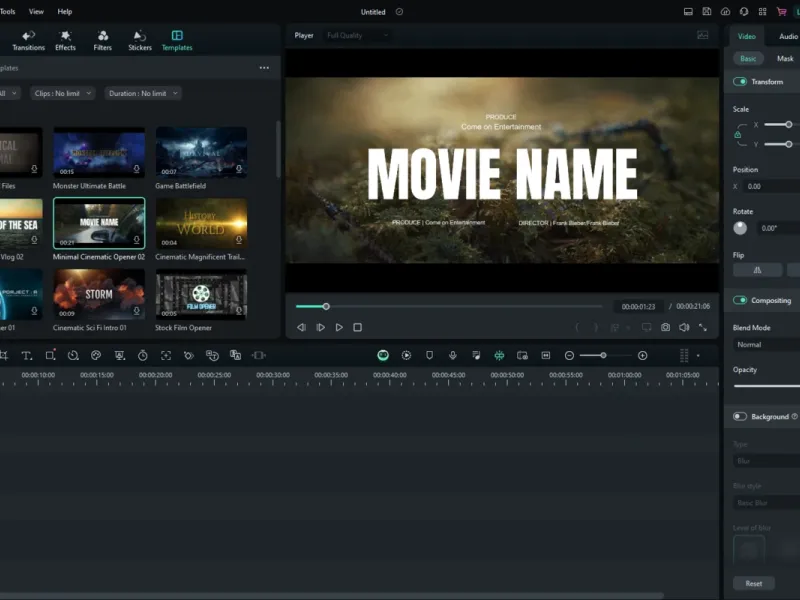800x600 pixels.
Task: Open the View menu
Action: [36, 11]
